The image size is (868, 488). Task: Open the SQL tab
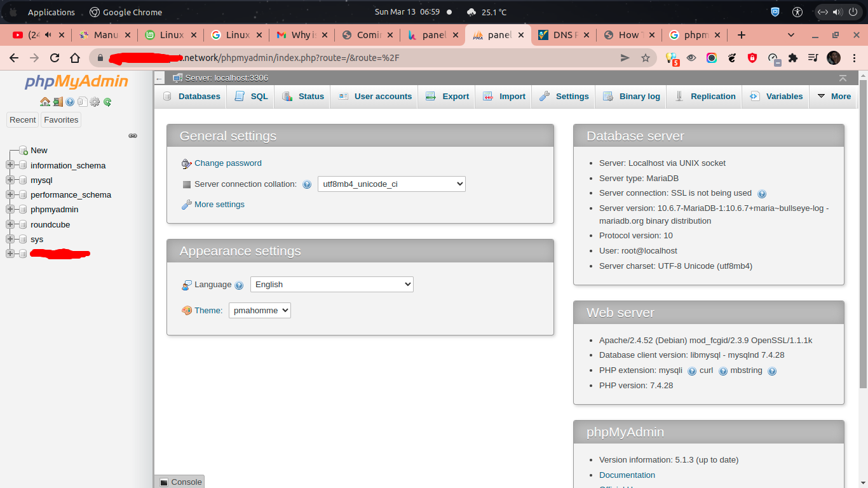[251, 97]
